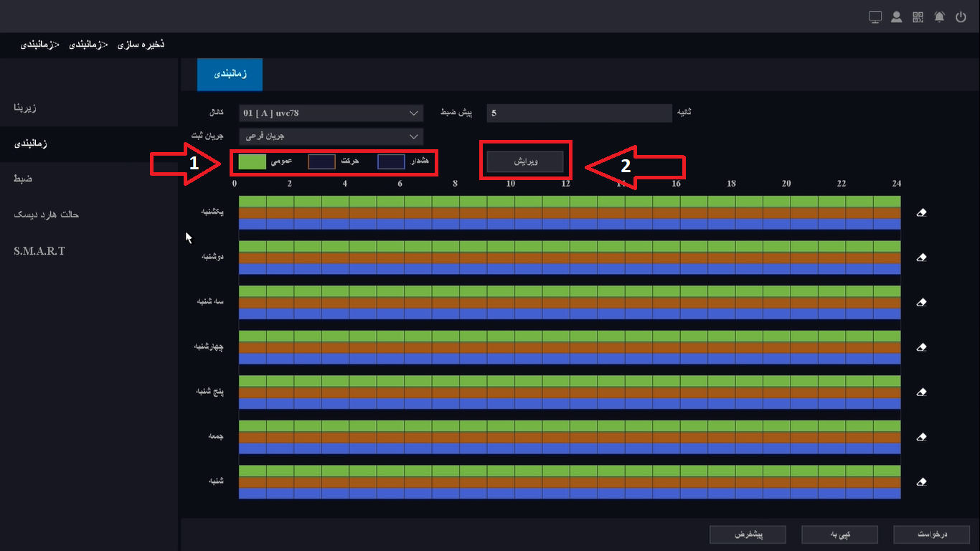Click the blue alarm bar in سه شنبه row
The image size is (980, 551).
tap(570, 314)
